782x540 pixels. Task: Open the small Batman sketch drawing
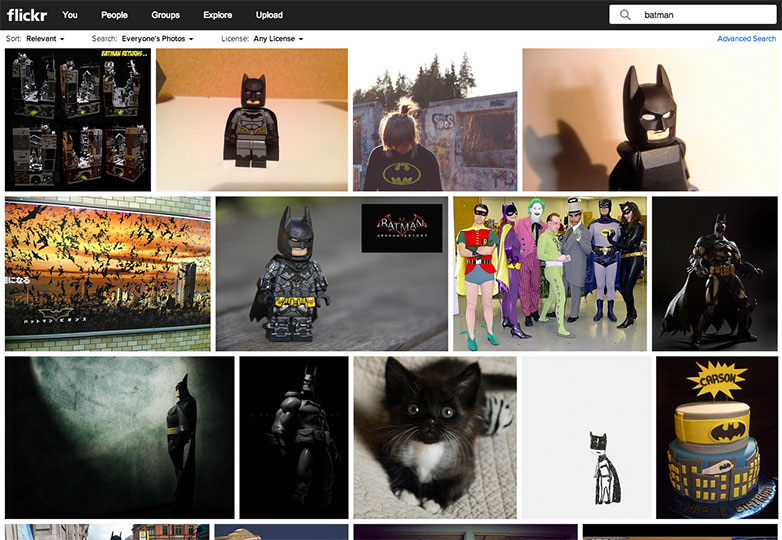point(586,437)
